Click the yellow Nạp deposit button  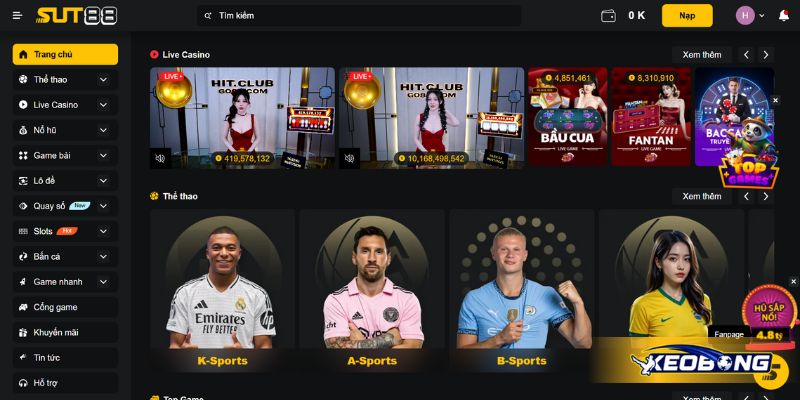687,15
